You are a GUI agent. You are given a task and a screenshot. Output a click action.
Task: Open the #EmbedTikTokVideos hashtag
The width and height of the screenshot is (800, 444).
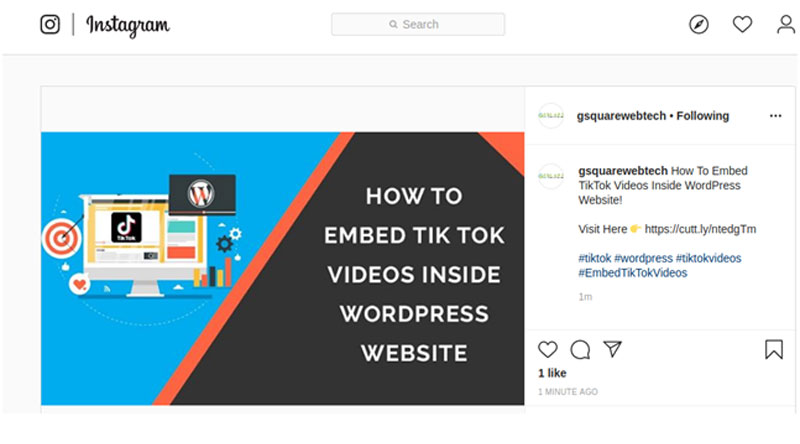[633, 273]
